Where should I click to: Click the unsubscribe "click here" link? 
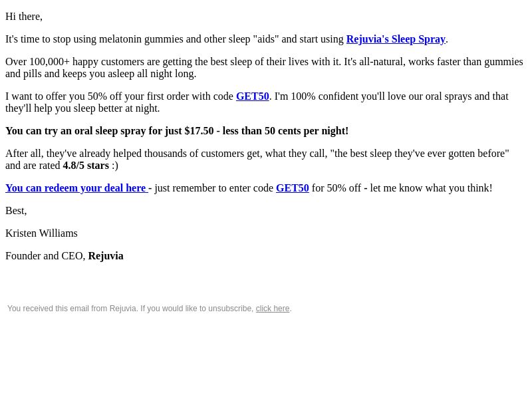pos(273,309)
